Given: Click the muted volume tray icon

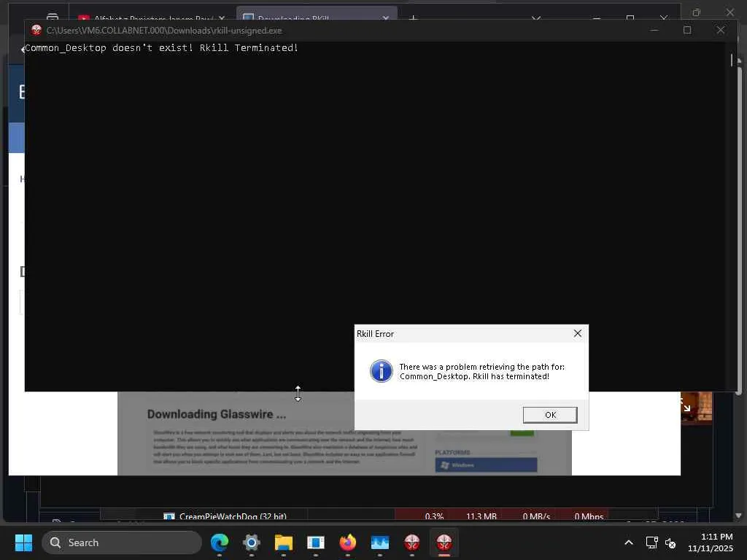Looking at the screenshot, I should point(670,542).
